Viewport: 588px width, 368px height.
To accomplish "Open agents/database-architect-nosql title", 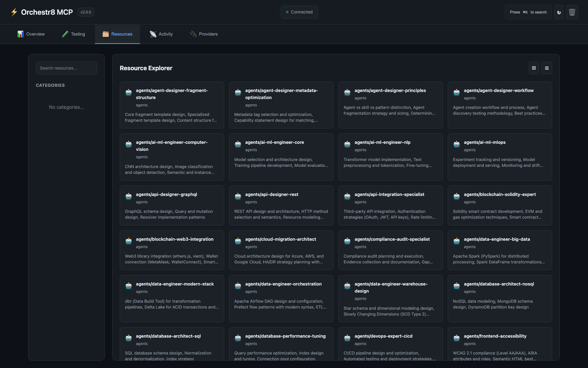I will coord(499,284).
